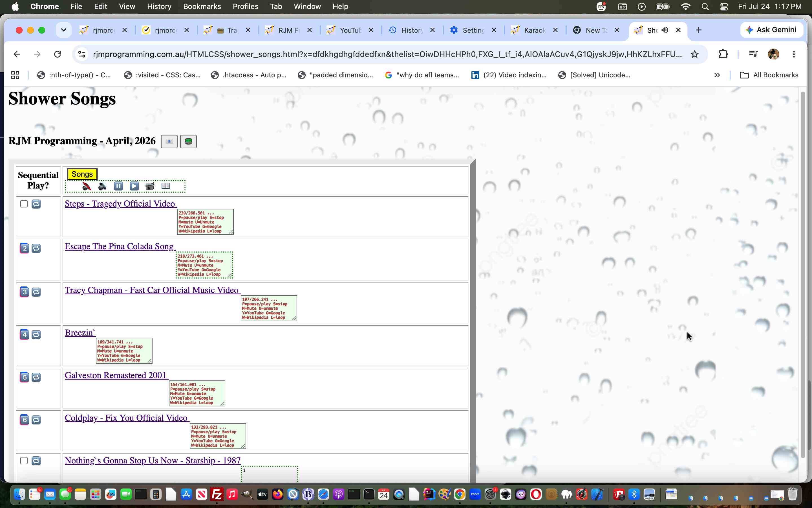The image size is (812, 508).
Task: Open FileZilla from the Dock
Action: click(217, 494)
